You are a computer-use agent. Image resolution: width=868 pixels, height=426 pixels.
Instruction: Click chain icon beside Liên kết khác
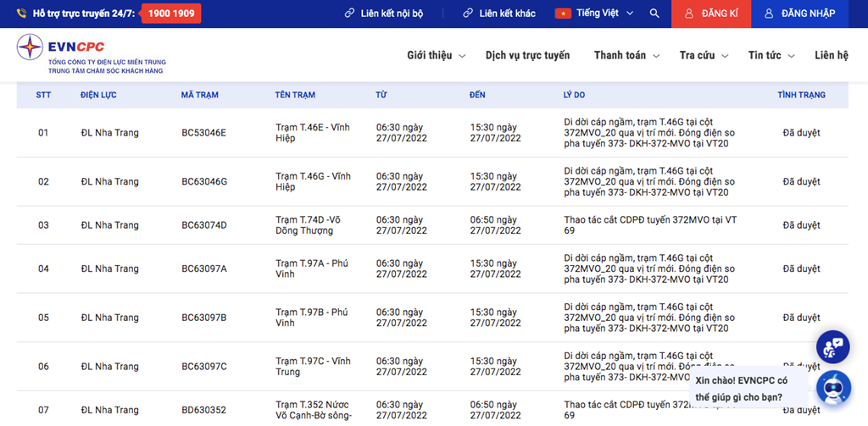[x=468, y=14]
